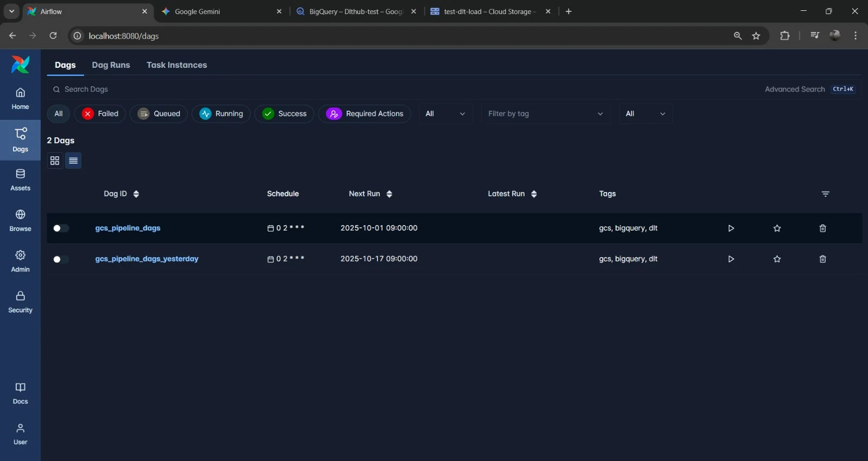Open Assets in the sidebar

point(20,180)
